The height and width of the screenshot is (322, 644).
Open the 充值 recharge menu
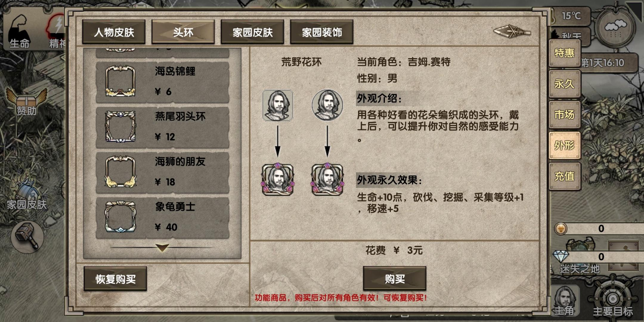pos(564,176)
